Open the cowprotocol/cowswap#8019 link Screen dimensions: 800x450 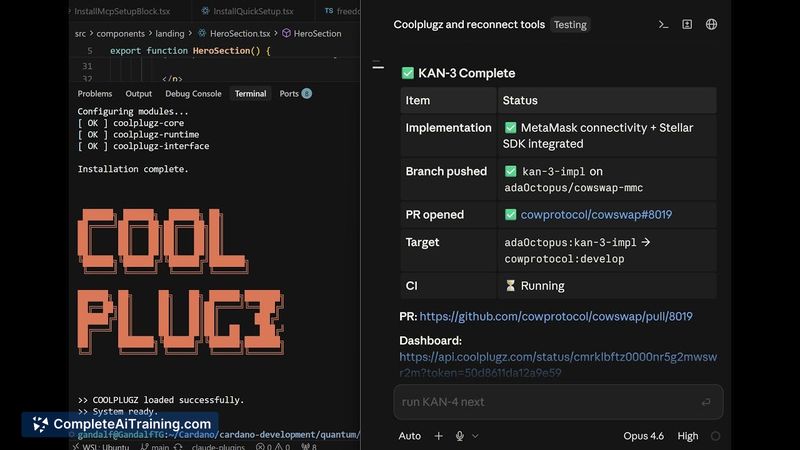[x=596, y=214]
